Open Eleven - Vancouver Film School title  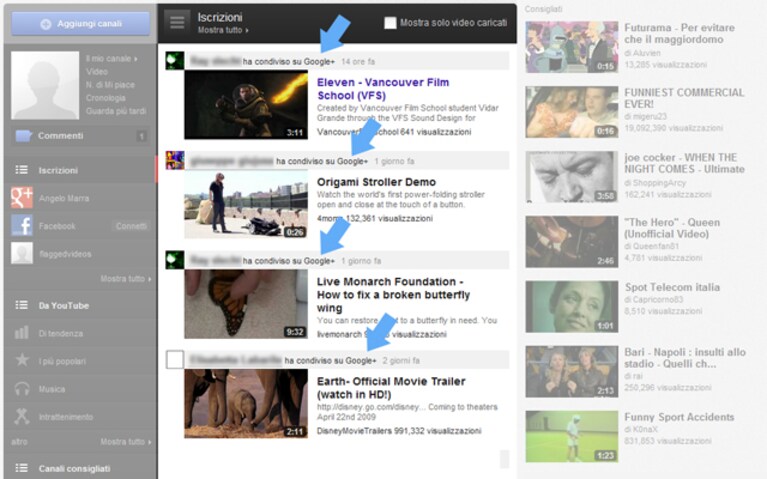[383, 89]
